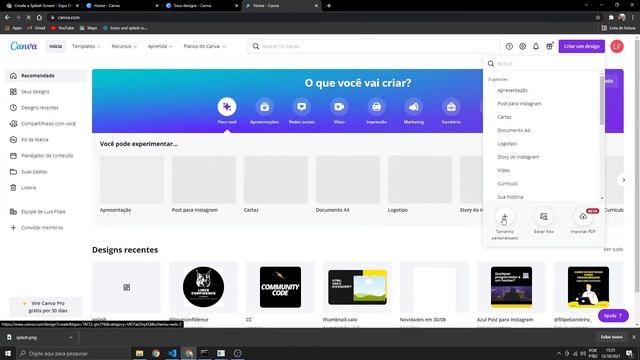
Task: Open the Cartaz template card
Action: pos(276,180)
